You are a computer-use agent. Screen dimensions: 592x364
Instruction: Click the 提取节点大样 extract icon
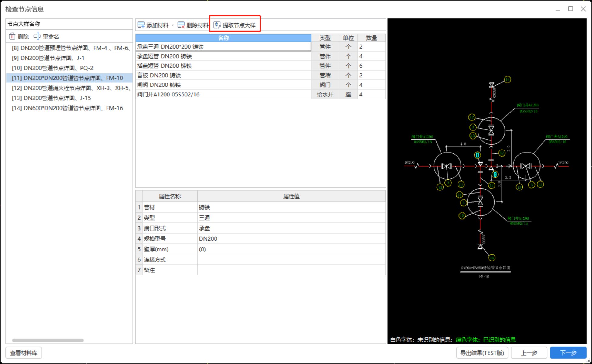pos(217,25)
